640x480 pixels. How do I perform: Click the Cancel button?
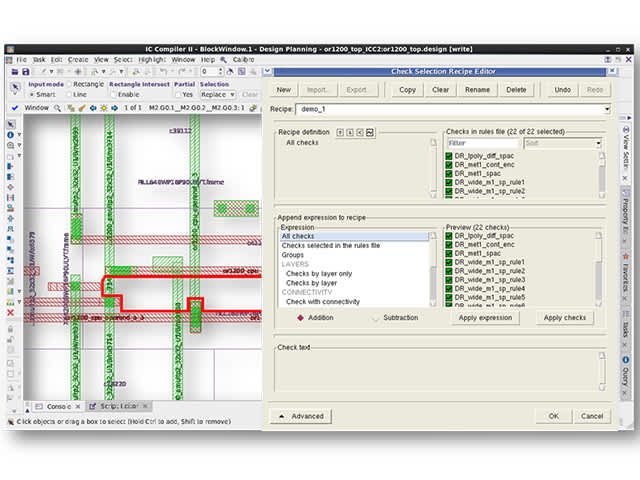click(x=592, y=416)
